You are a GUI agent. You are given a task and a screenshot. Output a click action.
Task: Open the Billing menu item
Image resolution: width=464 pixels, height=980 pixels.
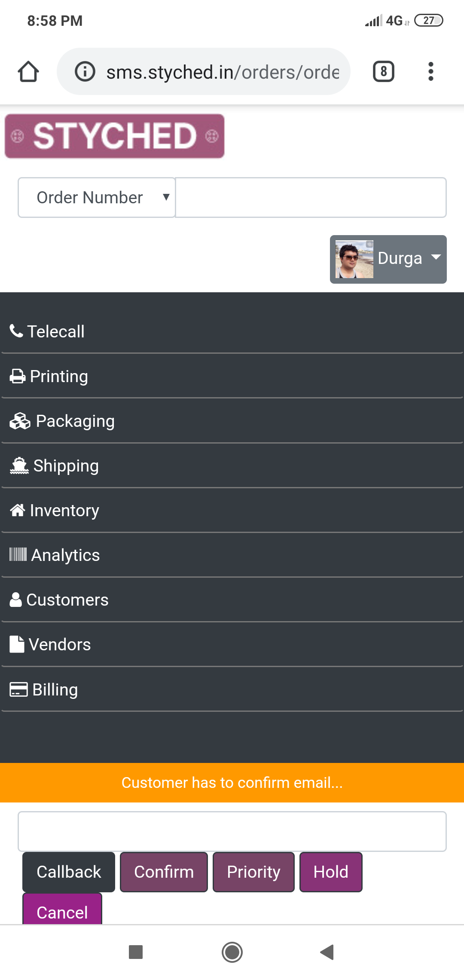pyautogui.click(x=232, y=689)
